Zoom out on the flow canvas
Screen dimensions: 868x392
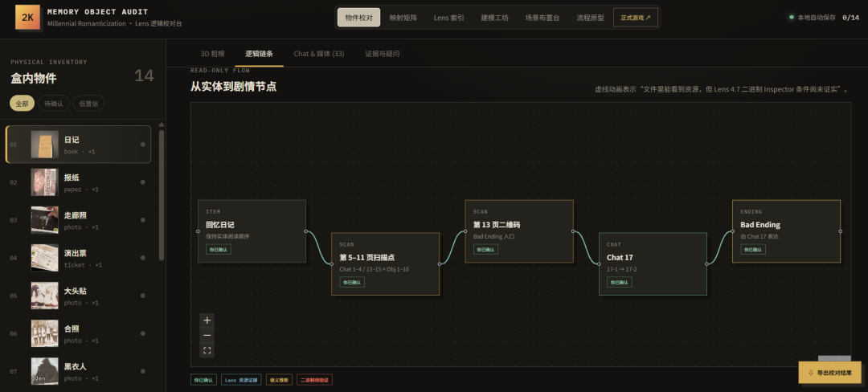(207, 335)
